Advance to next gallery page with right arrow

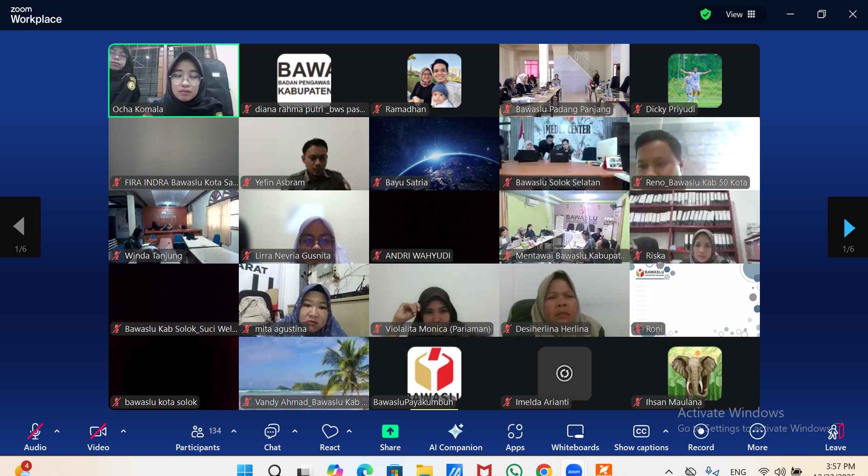coord(850,227)
